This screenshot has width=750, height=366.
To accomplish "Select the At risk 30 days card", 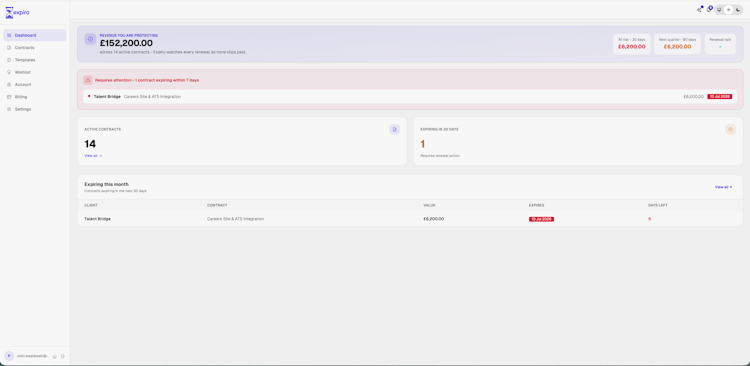I will pyautogui.click(x=631, y=44).
